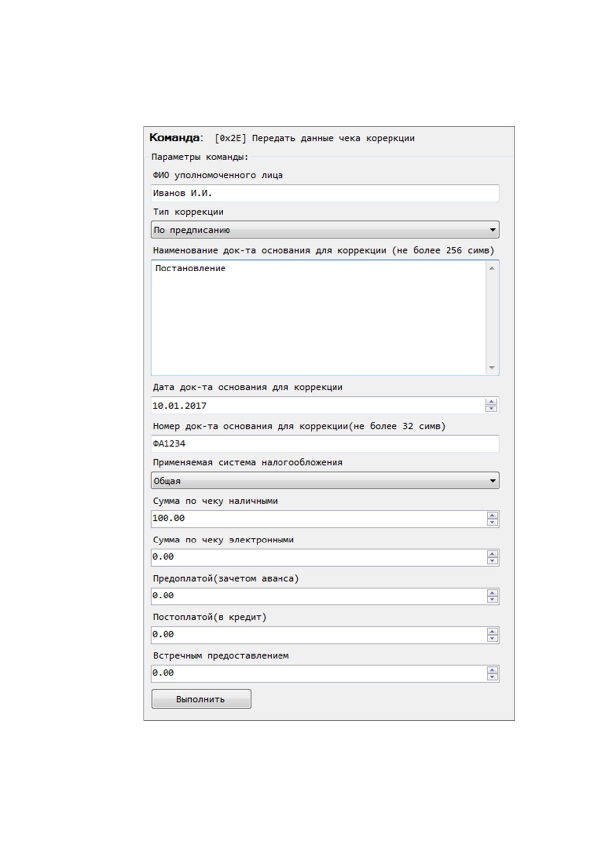The width and height of the screenshot is (614, 868).
Task: Decrease Постоплатой (в кредит) value
Action: pyautogui.click(x=492, y=638)
